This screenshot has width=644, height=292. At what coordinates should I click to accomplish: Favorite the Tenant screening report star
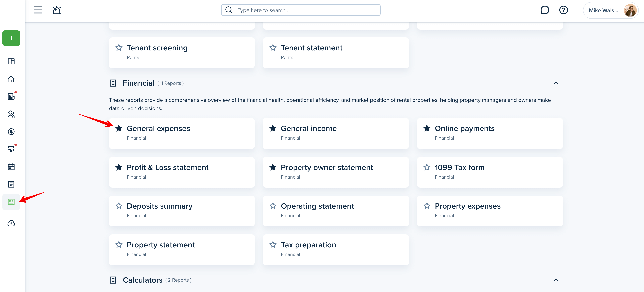(x=119, y=48)
